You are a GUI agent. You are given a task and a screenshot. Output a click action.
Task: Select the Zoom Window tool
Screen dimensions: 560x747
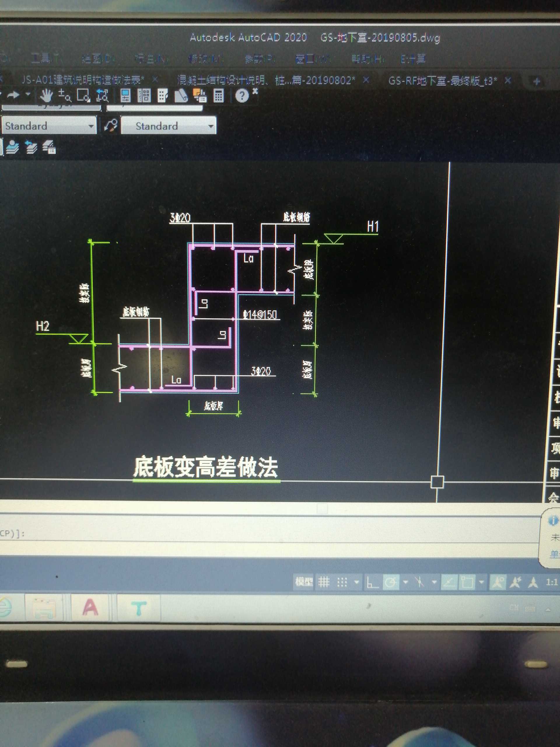[83, 95]
